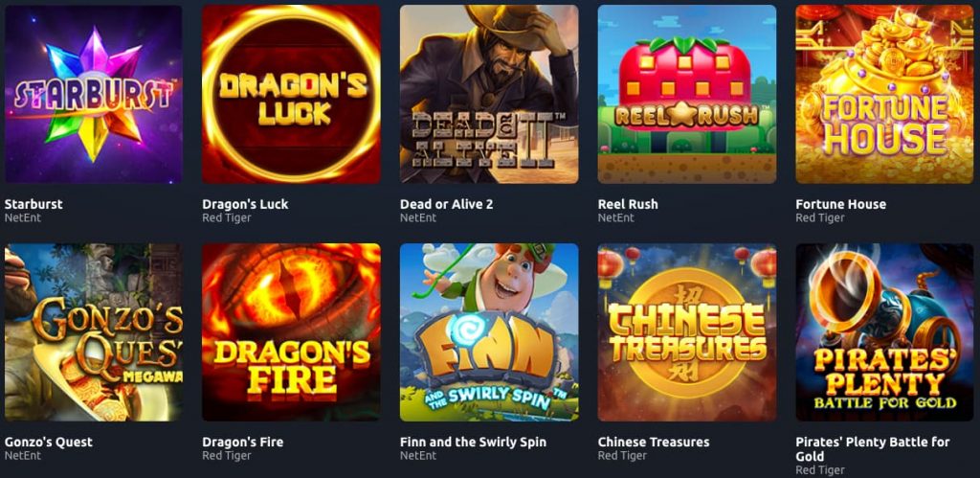Image resolution: width=980 pixels, height=478 pixels.
Task: Click the Fortune House title link
Action: pyautogui.click(x=840, y=204)
